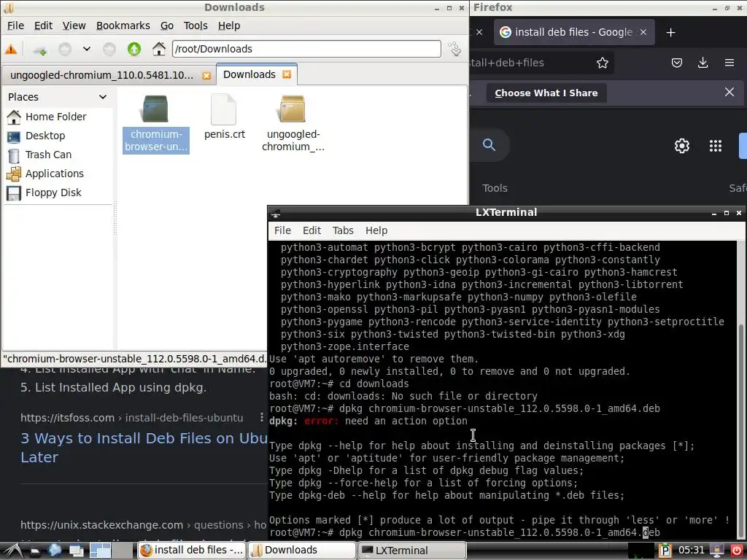Viewport: 747px width, 560px height.
Task: Switch to 'install deb files' taskbar button
Action: pyautogui.click(x=192, y=551)
